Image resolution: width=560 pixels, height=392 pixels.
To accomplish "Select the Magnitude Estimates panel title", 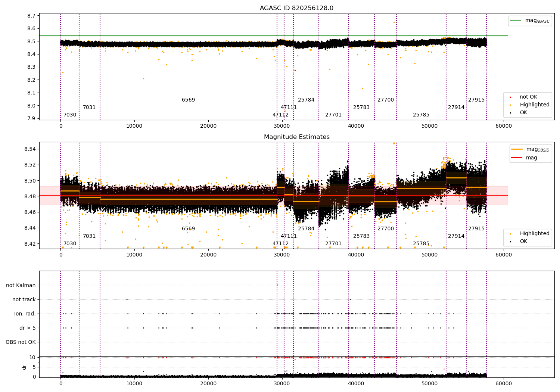I will click(296, 137).
